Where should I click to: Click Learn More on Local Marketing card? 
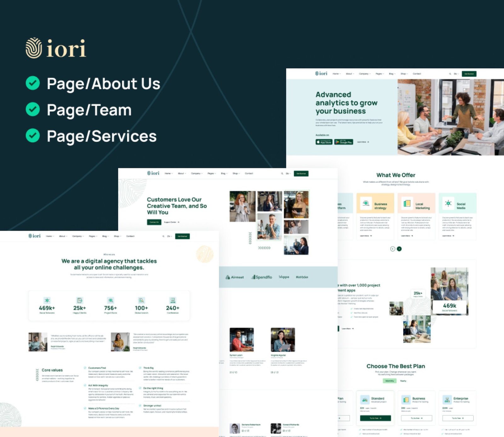pyautogui.click(x=407, y=236)
